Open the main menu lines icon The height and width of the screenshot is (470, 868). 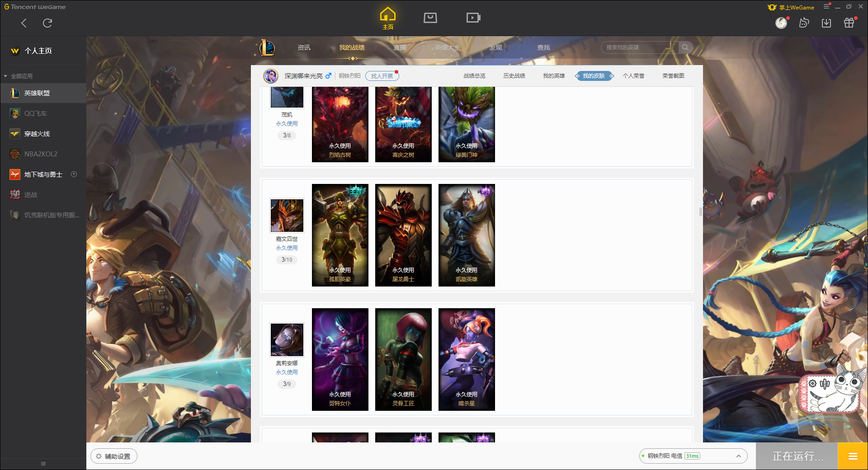tap(826, 6)
